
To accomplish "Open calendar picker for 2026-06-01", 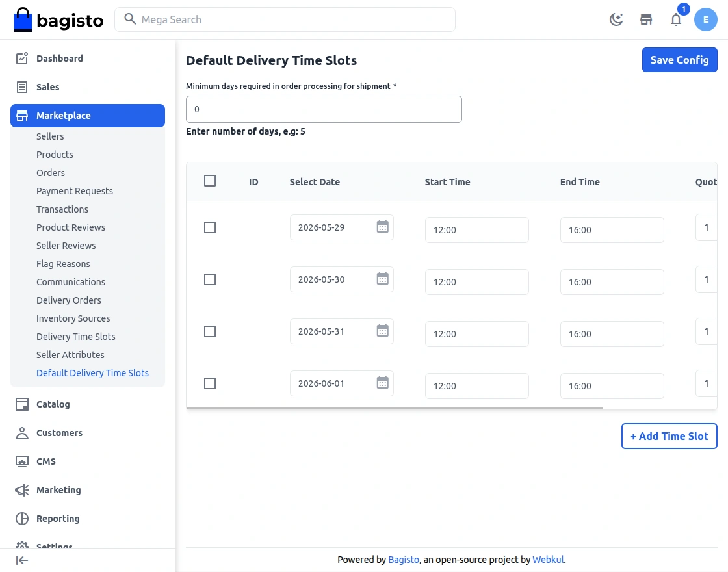I will [383, 383].
